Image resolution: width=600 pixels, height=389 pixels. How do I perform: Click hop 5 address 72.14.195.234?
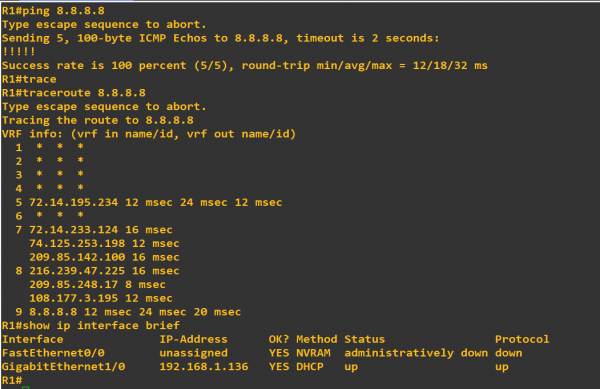coord(73,202)
